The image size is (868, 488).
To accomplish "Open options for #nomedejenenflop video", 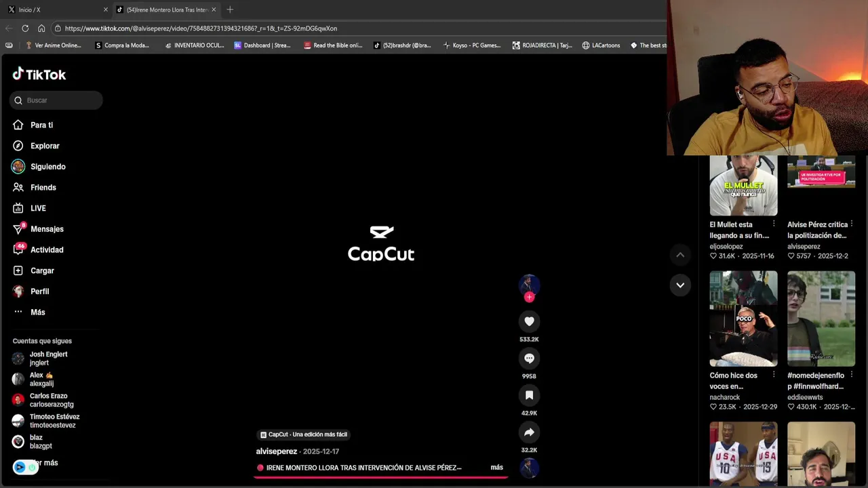I will pyautogui.click(x=852, y=375).
